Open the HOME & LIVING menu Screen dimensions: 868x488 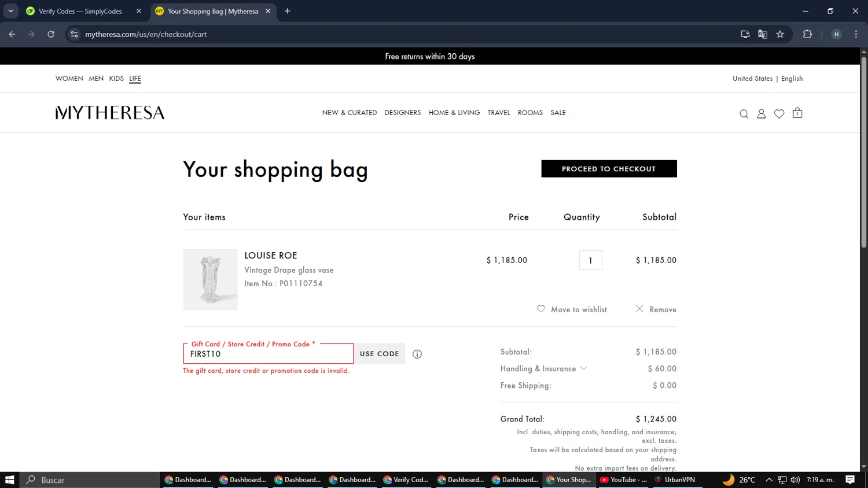tap(454, 113)
